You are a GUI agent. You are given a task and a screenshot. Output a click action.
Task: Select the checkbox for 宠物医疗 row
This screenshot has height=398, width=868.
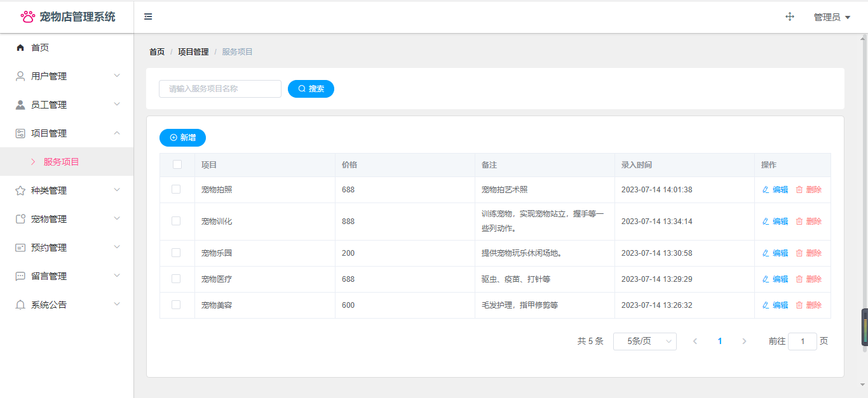click(x=176, y=279)
